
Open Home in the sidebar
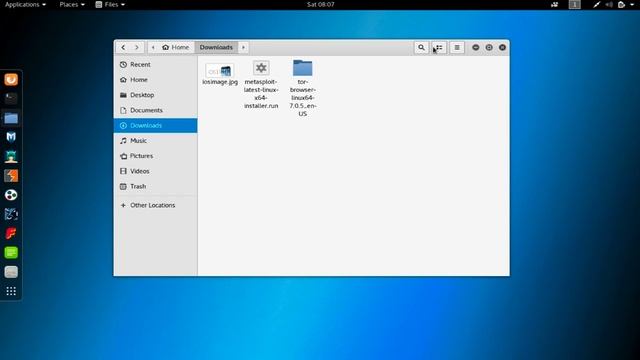tap(156, 80)
